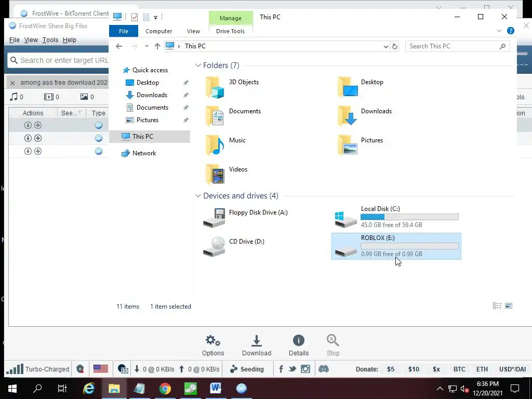The image size is (532, 399).
Task: Show hidden system tray icons
Action: point(440,389)
